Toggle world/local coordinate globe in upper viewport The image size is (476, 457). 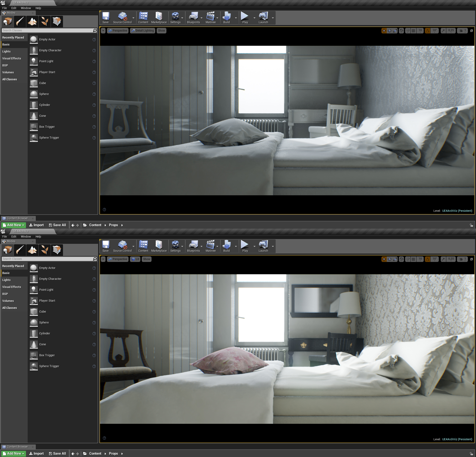tap(401, 31)
